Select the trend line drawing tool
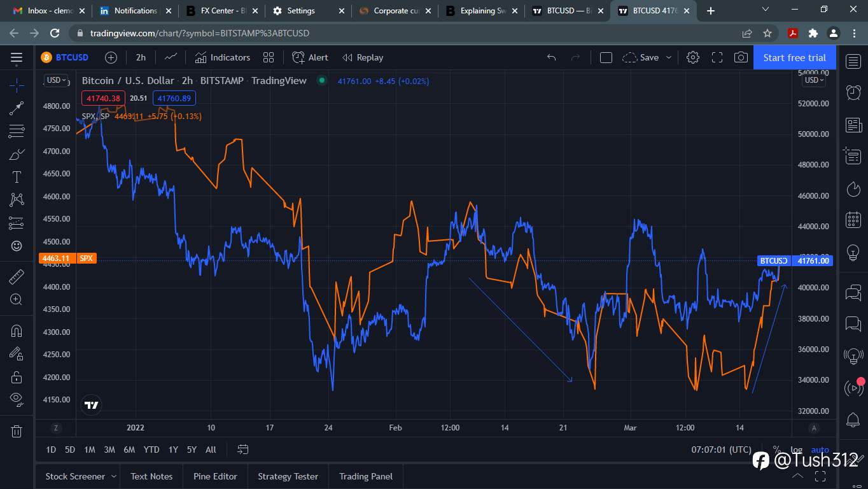Screen dimensions: 868x489 pyautogui.click(x=17, y=108)
